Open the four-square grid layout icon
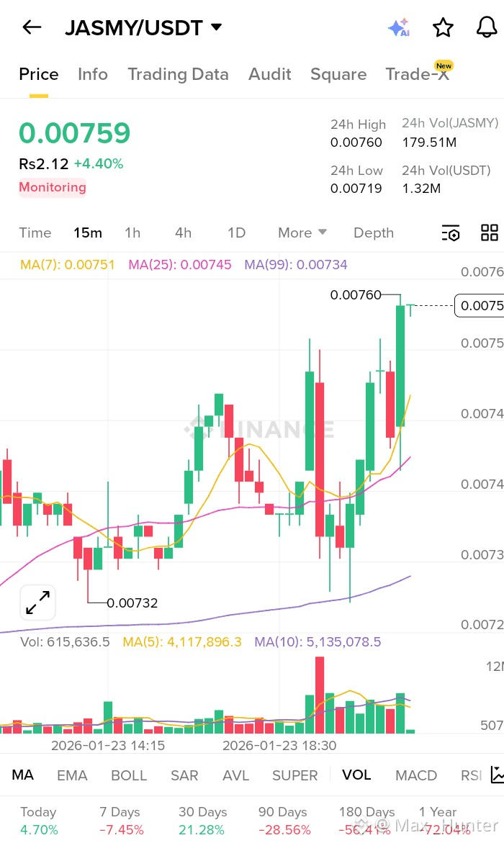The width and height of the screenshot is (504, 843). coord(490,233)
